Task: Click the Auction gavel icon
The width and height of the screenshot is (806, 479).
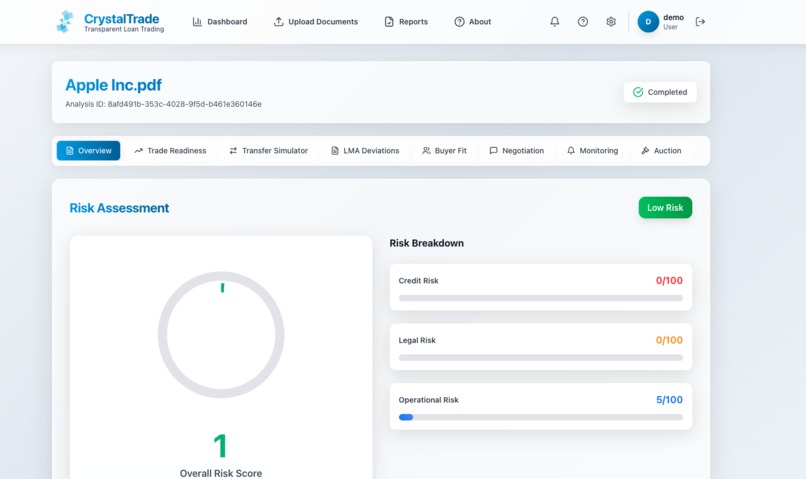Action: pos(645,151)
